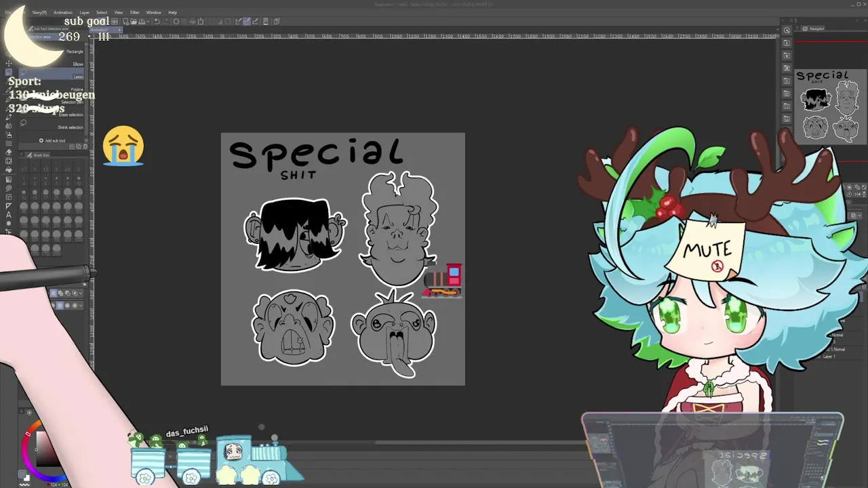Select the highlighted Selection area tool
This screenshot has height=488, width=868.
pos(8,72)
